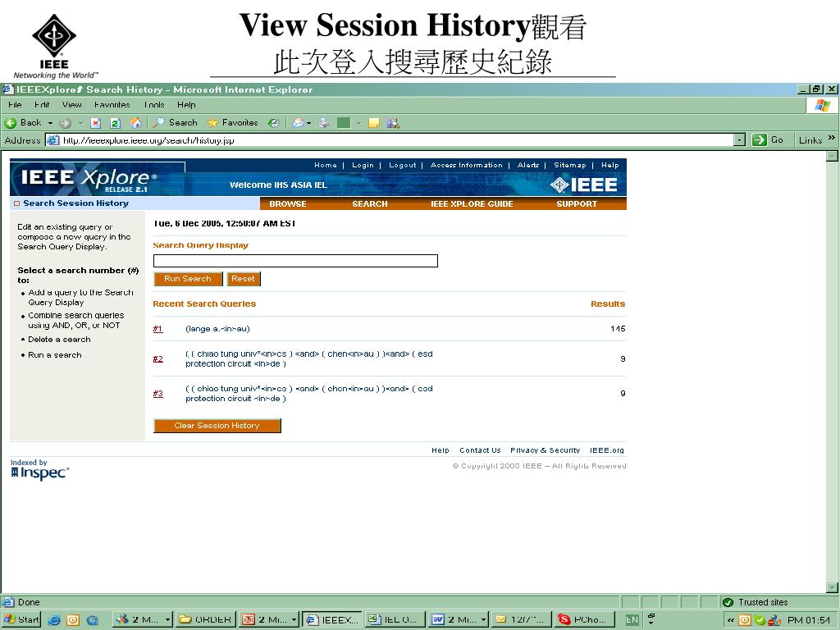Click the Mail envelope toolbar icon
Image resolution: width=840 pixels, height=630 pixels.
point(298,123)
